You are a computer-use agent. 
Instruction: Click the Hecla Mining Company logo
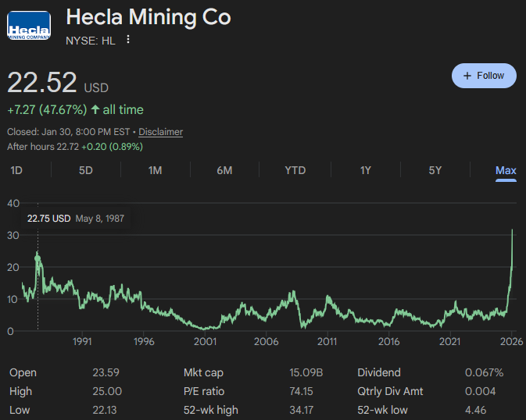coord(29,26)
